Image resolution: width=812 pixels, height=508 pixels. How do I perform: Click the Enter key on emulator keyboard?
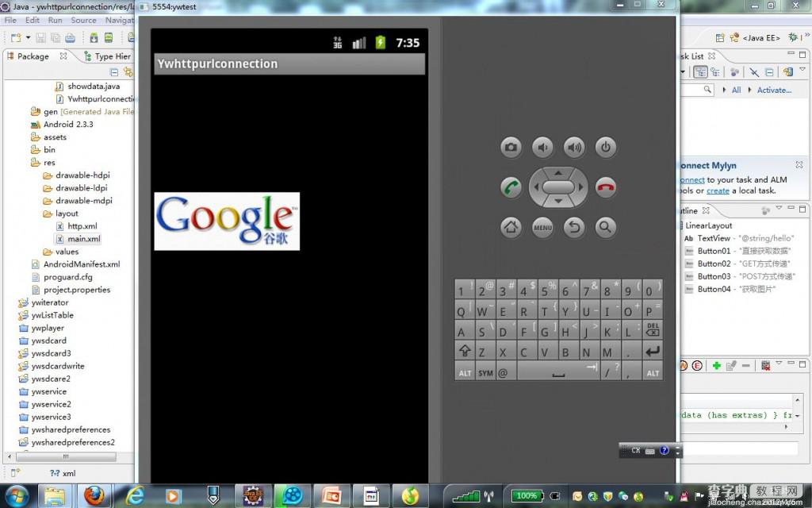click(653, 351)
